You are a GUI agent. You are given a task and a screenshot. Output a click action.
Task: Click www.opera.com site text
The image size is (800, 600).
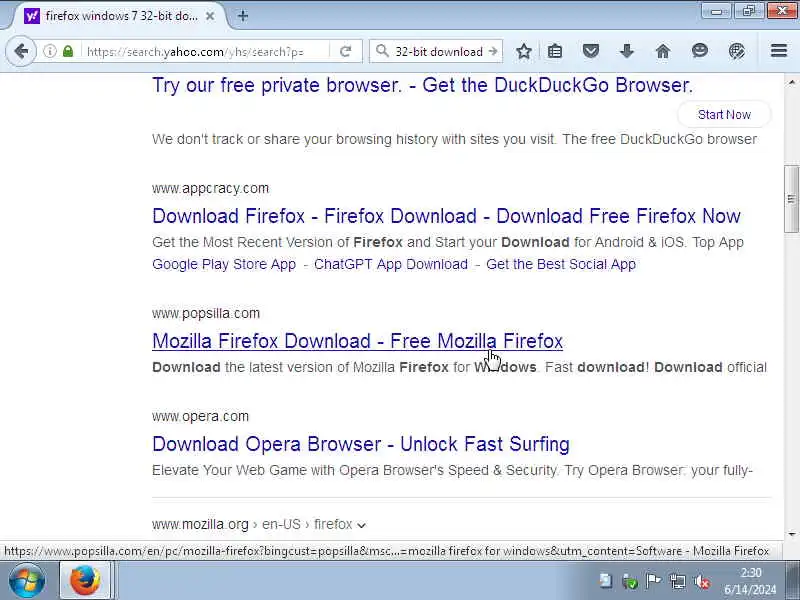tap(201, 416)
